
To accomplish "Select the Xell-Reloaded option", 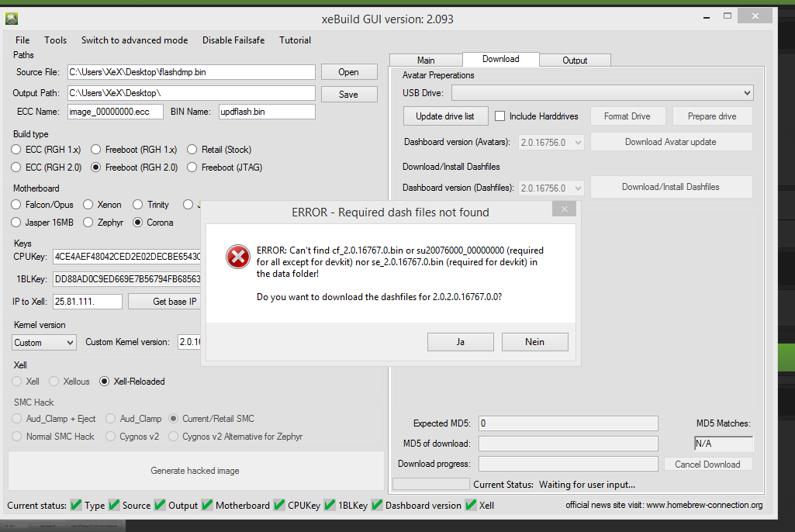I will click(105, 381).
